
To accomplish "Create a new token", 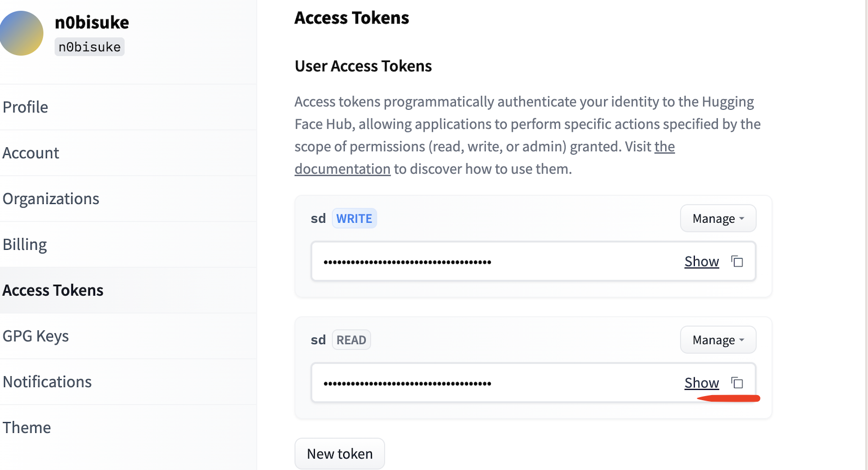I will tap(340, 454).
